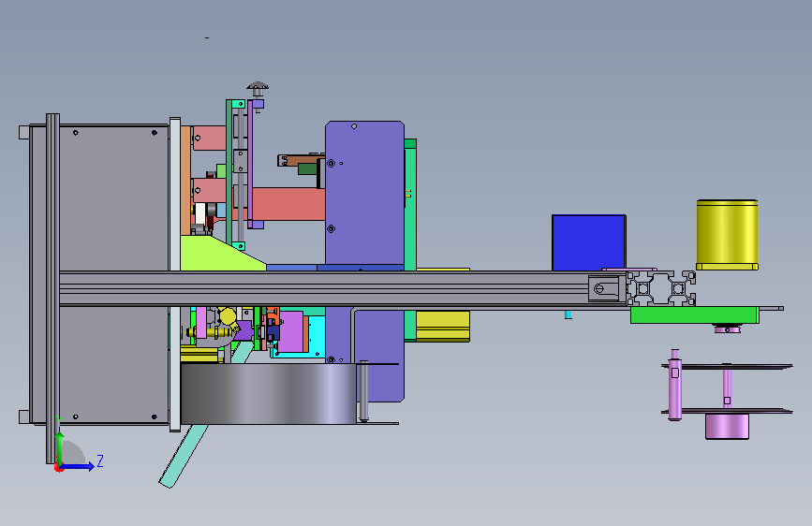Select the orange vertical plate beside the cabinet
Screen dimensions: 812x526
tap(185, 180)
